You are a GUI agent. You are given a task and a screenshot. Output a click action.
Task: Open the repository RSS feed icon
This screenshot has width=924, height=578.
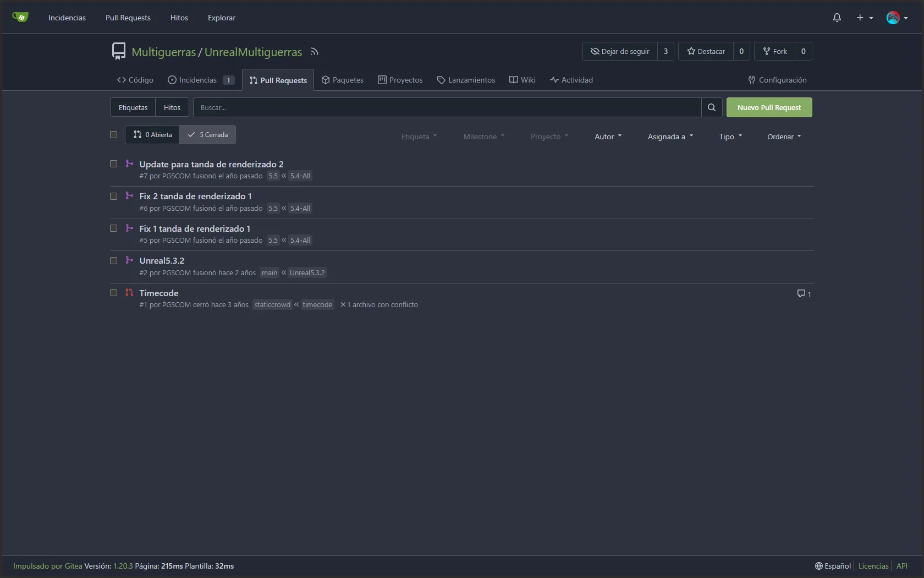coord(315,52)
